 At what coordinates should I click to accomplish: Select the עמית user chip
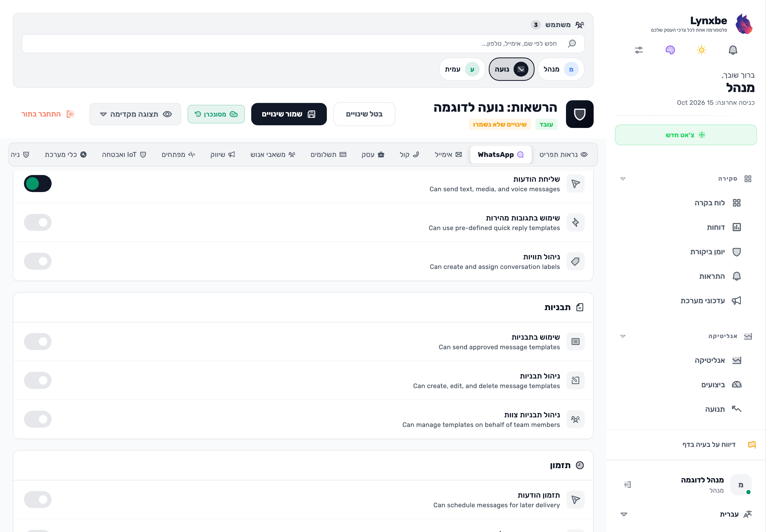(x=462, y=69)
